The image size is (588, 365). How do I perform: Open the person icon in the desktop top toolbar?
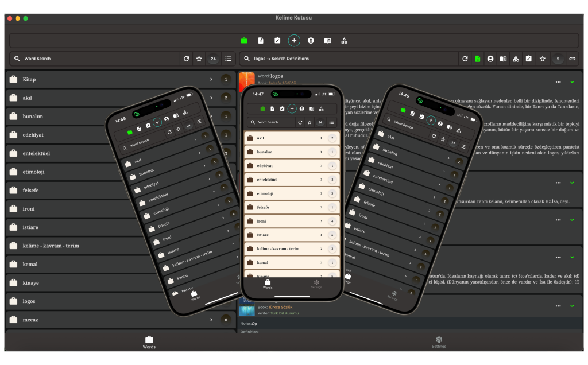click(x=311, y=41)
